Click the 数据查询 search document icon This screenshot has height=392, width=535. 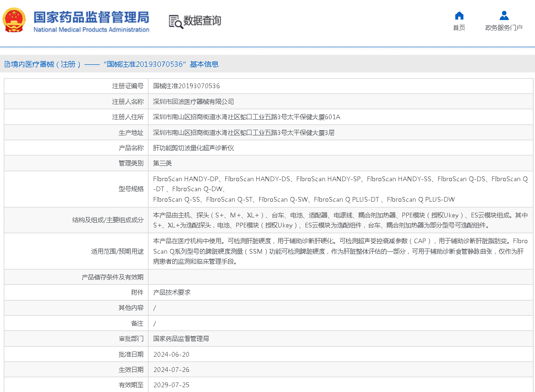176,21
